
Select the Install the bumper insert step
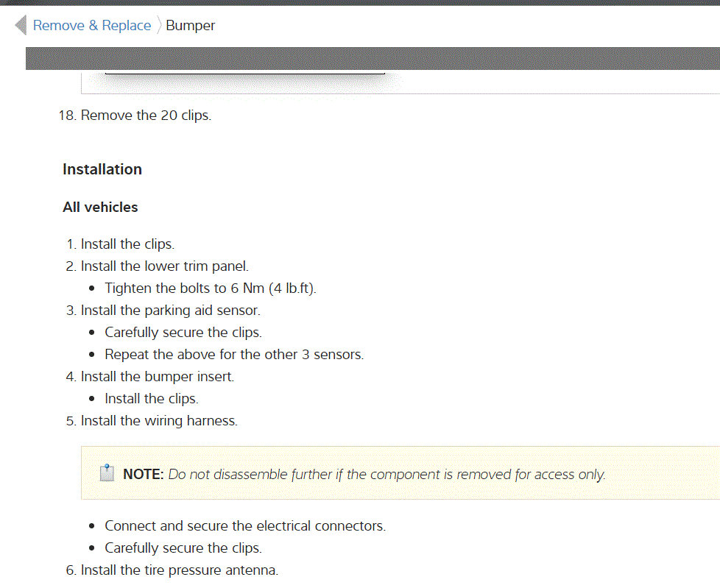click(x=157, y=377)
